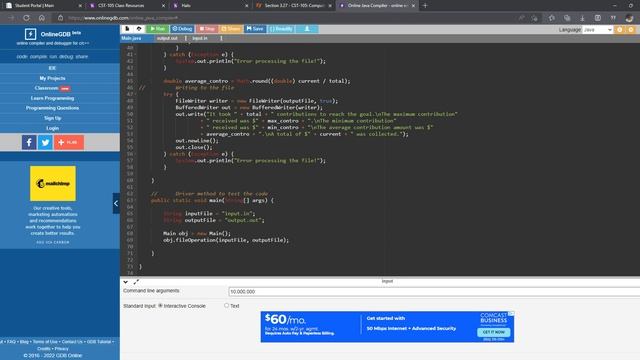Click the GDB Tutorial footer link
Image resolution: width=640 pixels, height=360 pixels.
tap(98, 342)
